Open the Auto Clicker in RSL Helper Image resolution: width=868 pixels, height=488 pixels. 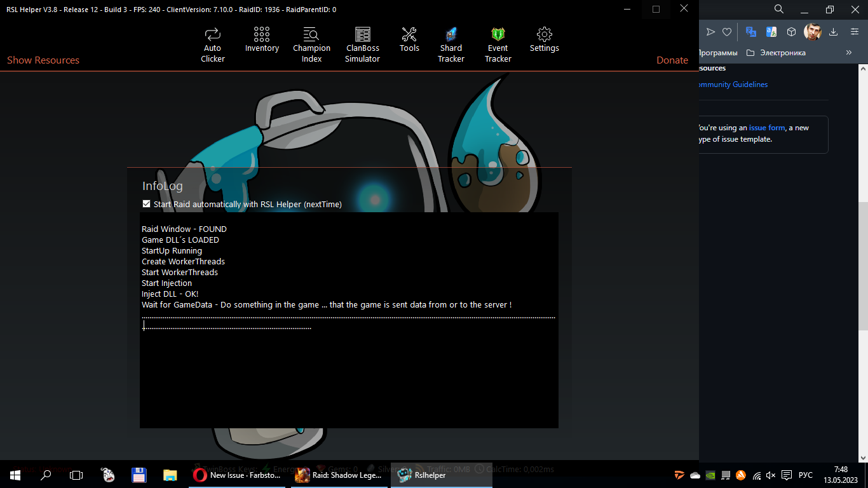click(x=212, y=44)
